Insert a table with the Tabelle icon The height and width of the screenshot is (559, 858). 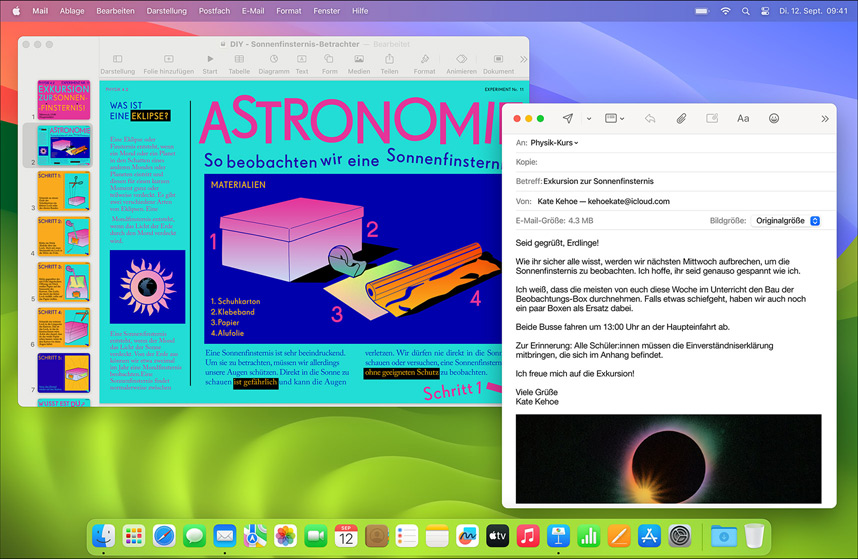239,60
